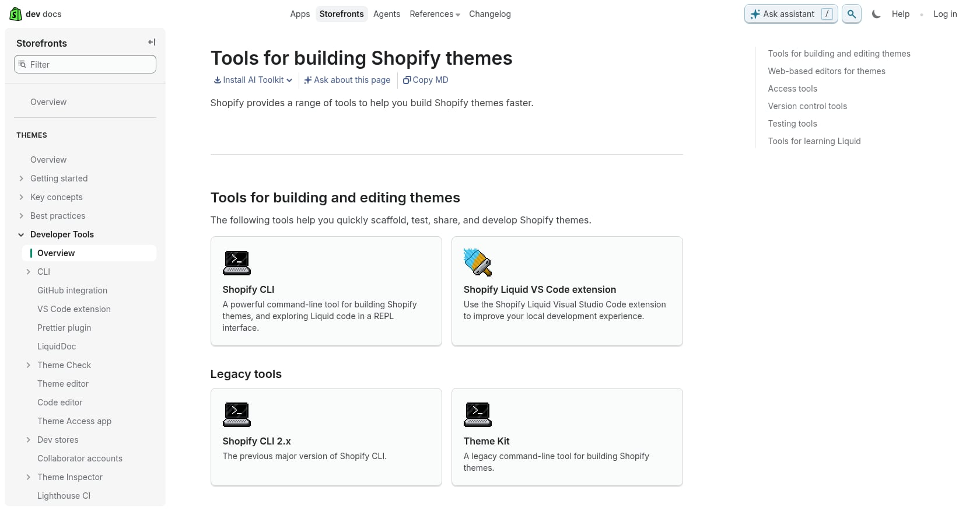Click the Ask assistant button
980x511 pixels.
791,14
